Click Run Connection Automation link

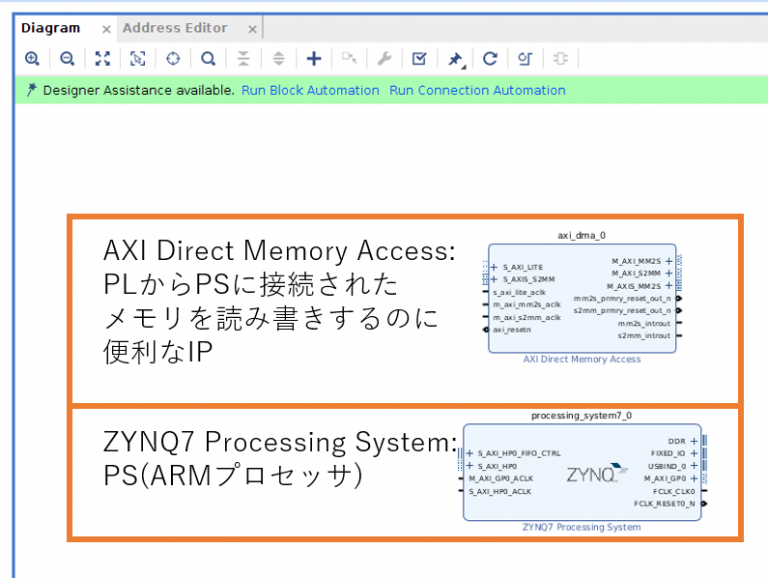tap(477, 90)
